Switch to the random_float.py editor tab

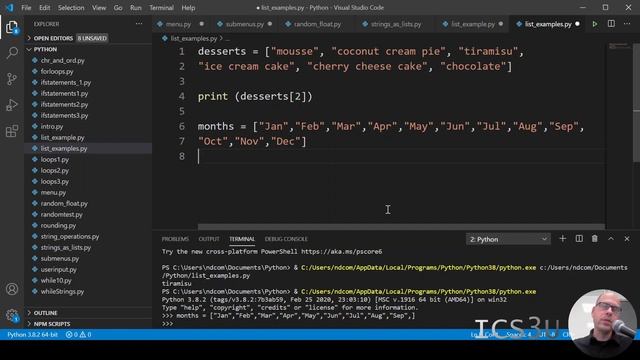[x=317, y=24]
